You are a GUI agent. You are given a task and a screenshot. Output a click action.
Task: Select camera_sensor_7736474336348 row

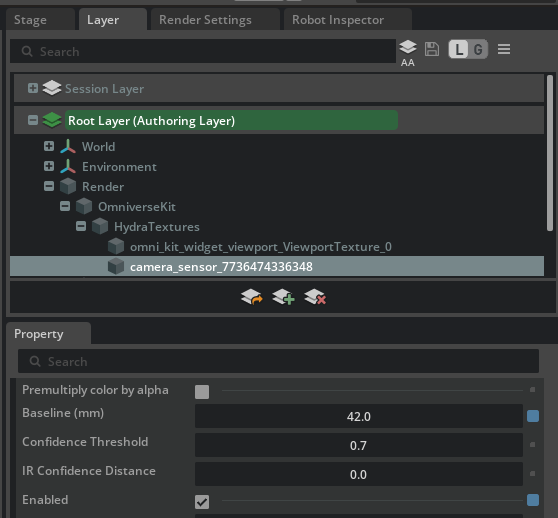click(x=277, y=266)
